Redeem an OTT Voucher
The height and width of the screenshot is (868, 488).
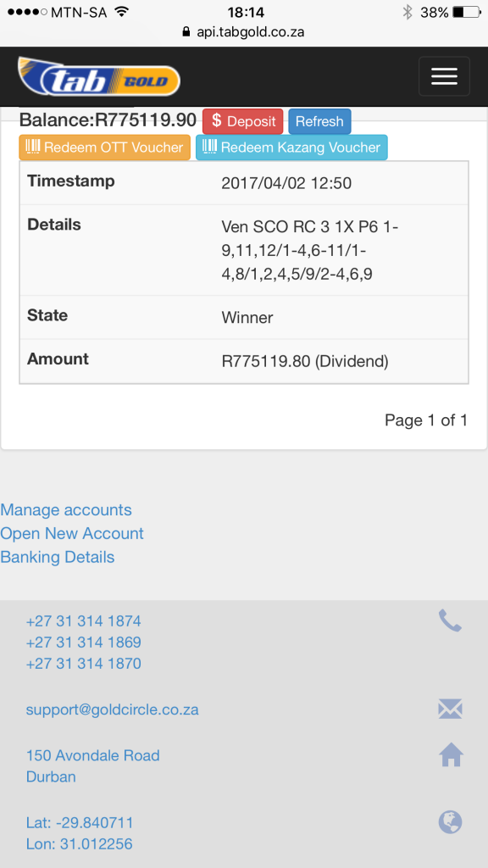[104, 147]
